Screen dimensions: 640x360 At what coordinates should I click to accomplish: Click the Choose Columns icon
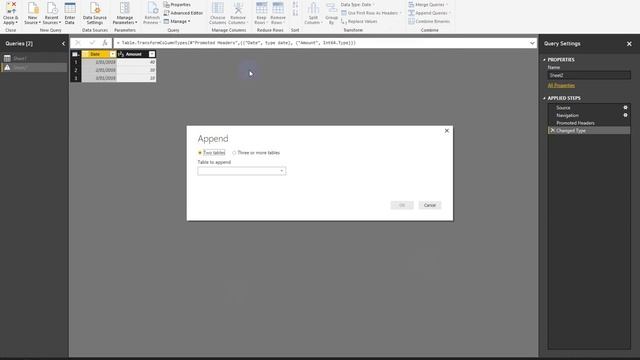[218, 8]
